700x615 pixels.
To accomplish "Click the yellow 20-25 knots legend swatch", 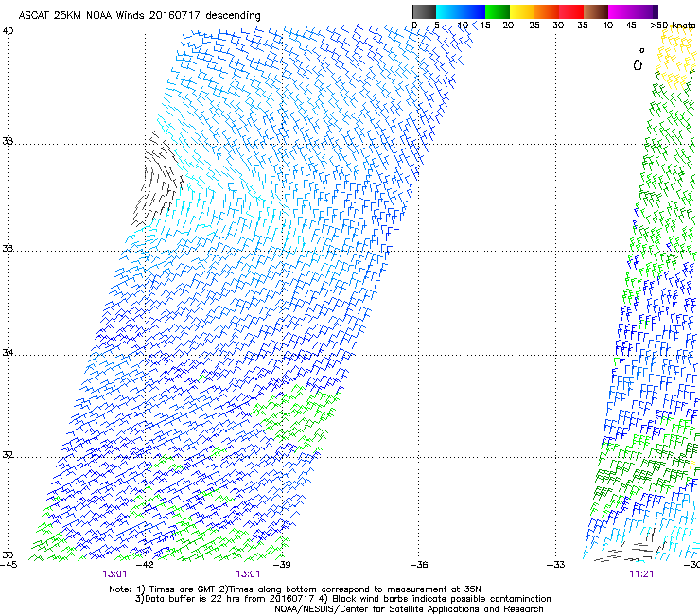I will click(x=521, y=11).
